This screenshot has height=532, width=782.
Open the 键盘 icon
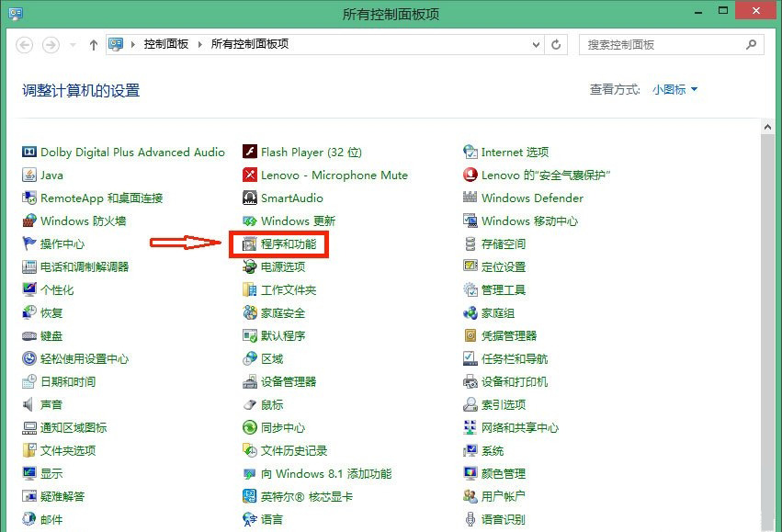tap(29, 336)
